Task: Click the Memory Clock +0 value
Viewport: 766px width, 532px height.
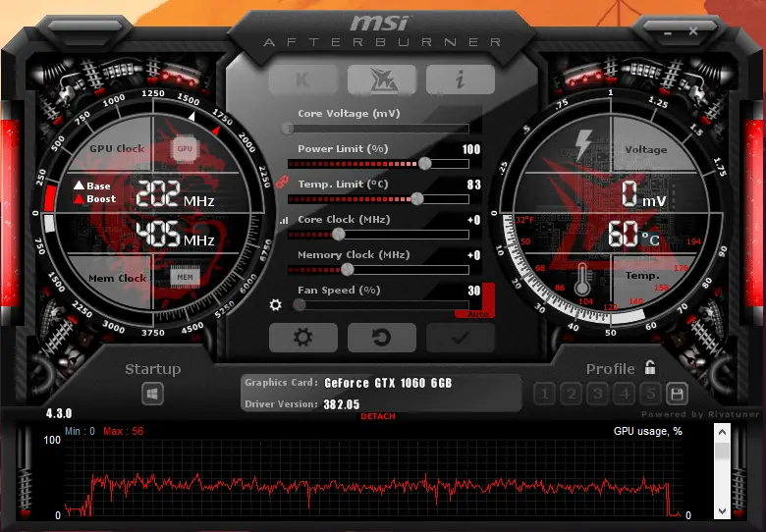Action: click(474, 255)
